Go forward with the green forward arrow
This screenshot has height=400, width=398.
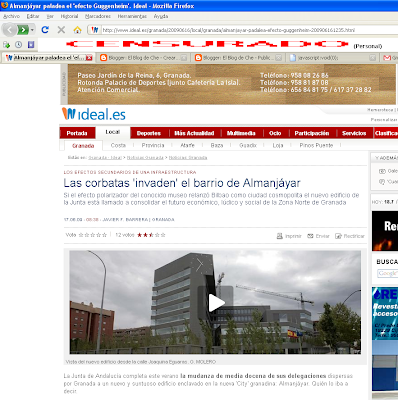point(23,30)
